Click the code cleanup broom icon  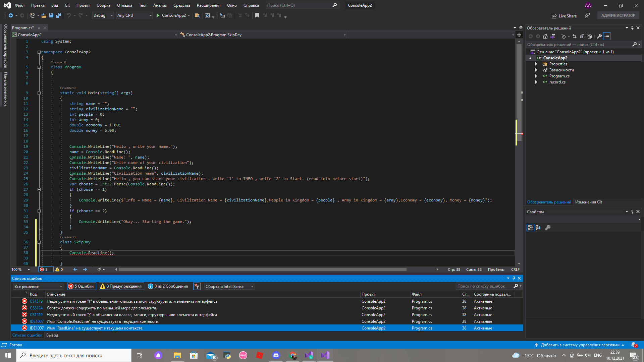coord(99,269)
